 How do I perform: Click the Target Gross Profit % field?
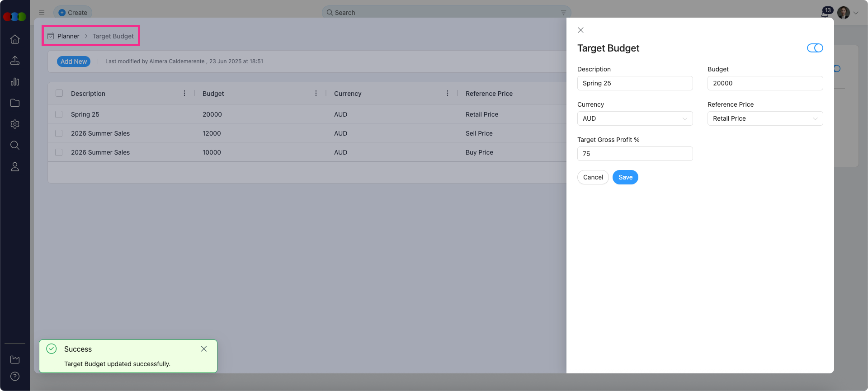pos(635,154)
